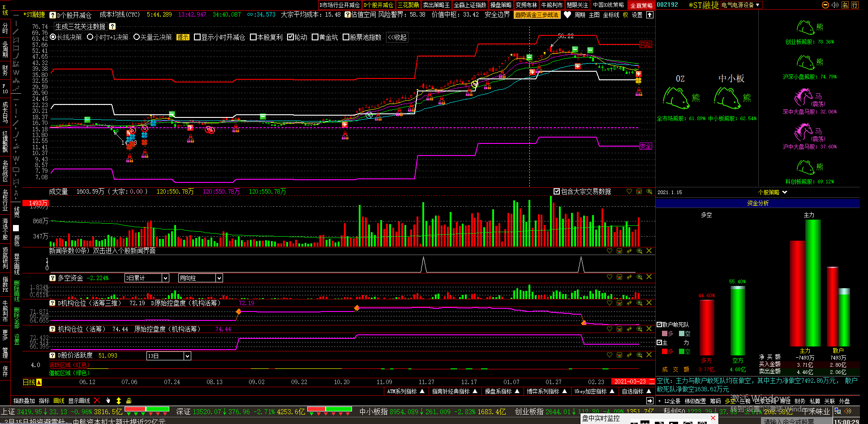The height and width of the screenshot is (424, 868).
Task: Click the yellow 提示 button
Action: (183, 37)
